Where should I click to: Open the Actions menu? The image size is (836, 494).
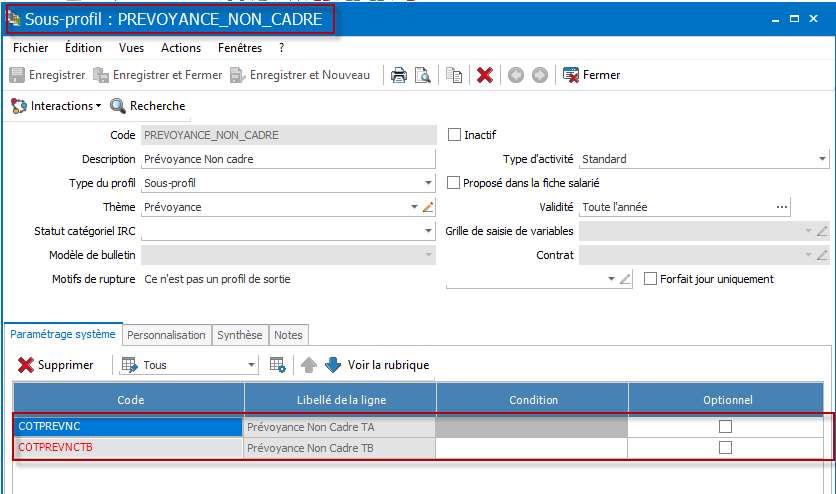[x=181, y=48]
